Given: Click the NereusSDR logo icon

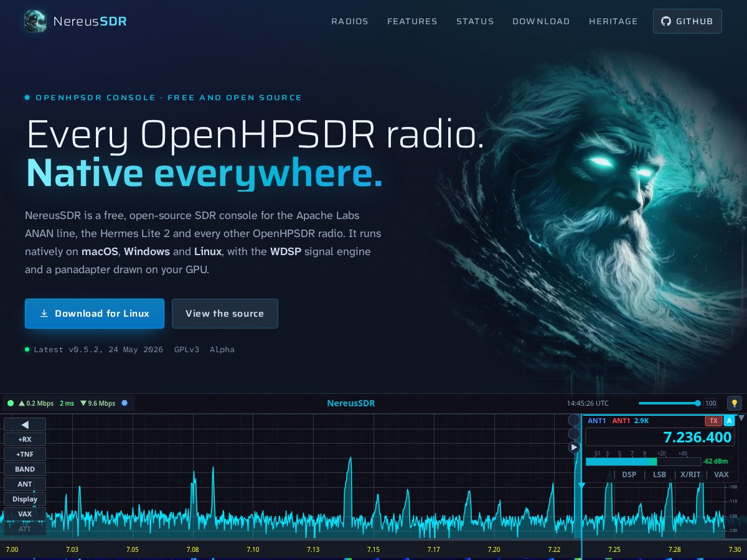Looking at the screenshot, I should 35,21.
